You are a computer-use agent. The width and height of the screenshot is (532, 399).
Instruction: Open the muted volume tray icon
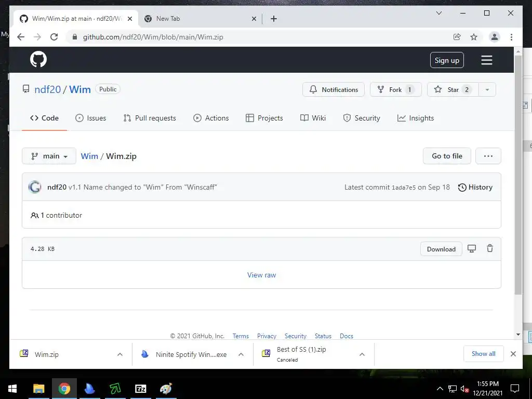pos(464,389)
